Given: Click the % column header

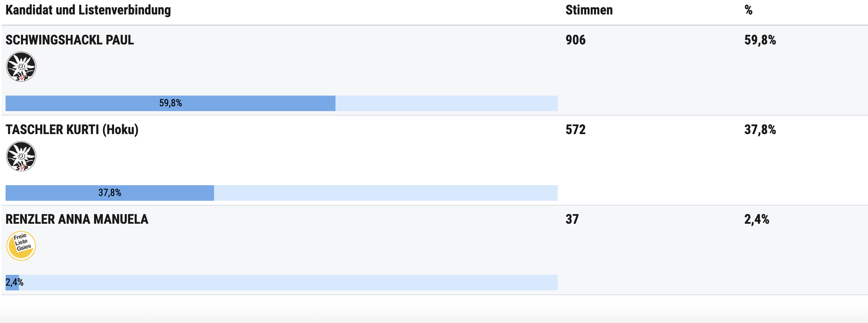Looking at the screenshot, I should pos(748,10).
